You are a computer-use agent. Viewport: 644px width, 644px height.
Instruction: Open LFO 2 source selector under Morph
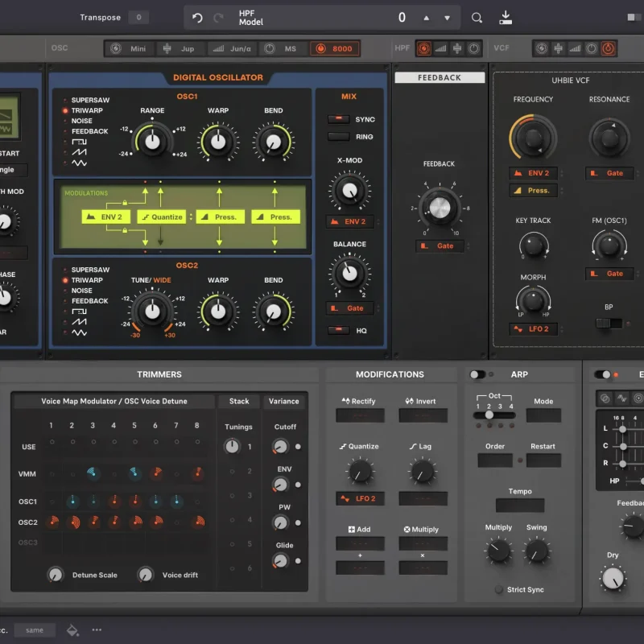coord(534,329)
